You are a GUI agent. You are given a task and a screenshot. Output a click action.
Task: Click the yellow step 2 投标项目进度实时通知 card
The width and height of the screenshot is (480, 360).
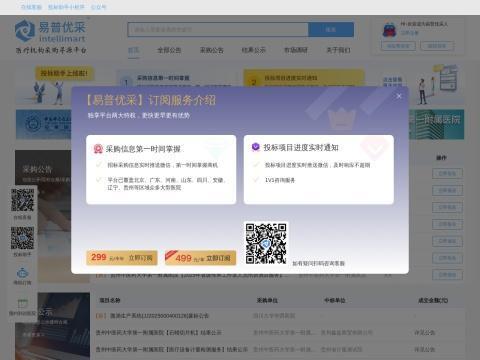click(x=304, y=78)
